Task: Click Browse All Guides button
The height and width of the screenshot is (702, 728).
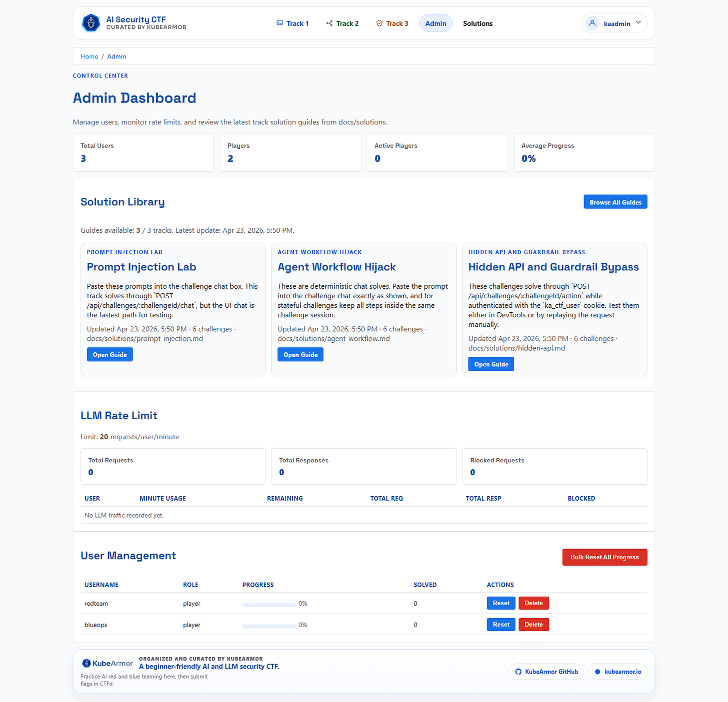Action: coord(615,202)
